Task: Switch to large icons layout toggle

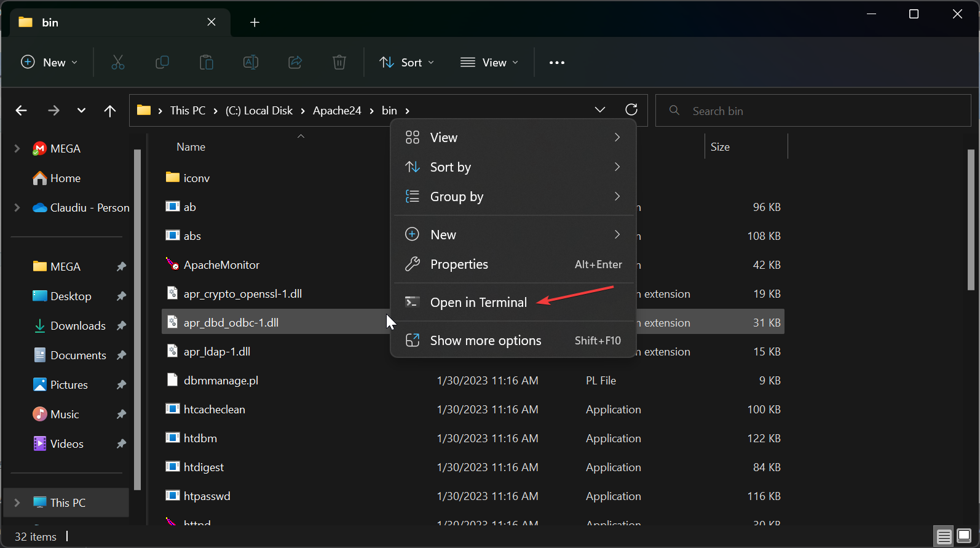Action: pos(964,536)
